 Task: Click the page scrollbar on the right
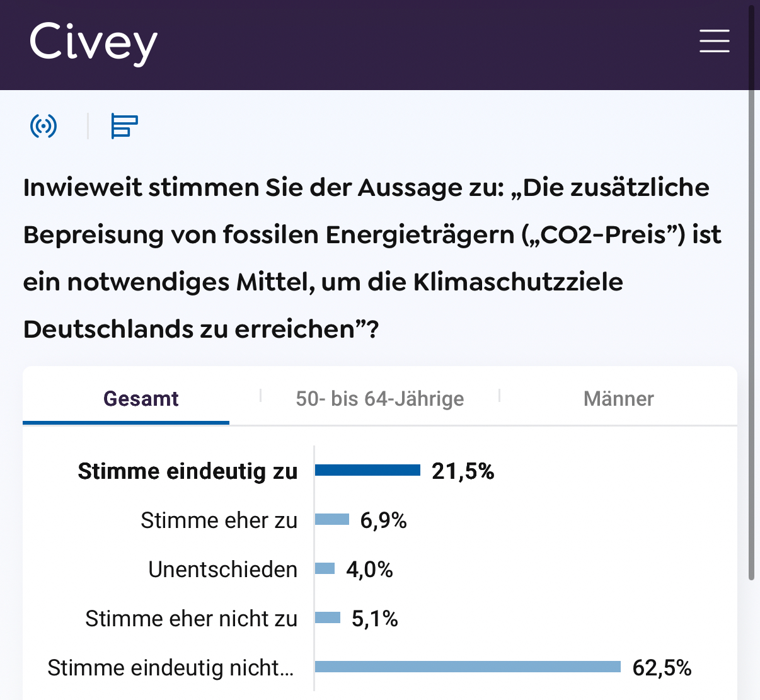point(751,290)
